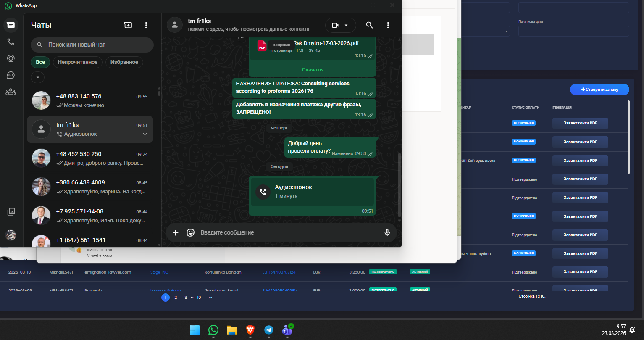This screenshot has height=340, width=644.
Task: Search within the tm fr1ks conversation
Action: [x=369, y=25]
